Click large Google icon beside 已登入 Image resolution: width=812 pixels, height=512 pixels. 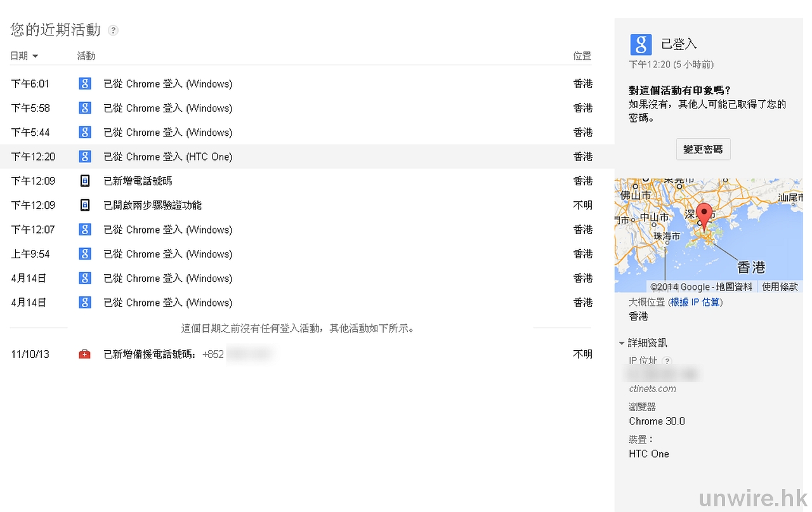pyautogui.click(x=641, y=44)
